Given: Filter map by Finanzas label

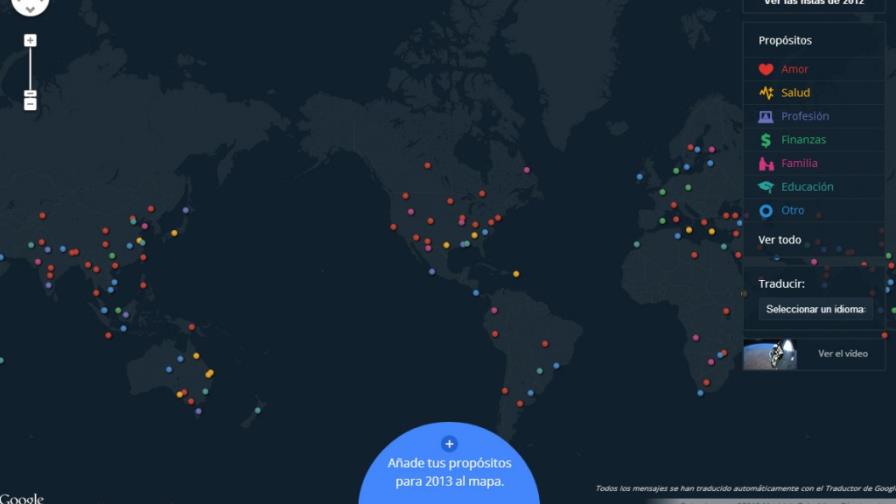Looking at the screenshot, I should (x=803, y=139).
